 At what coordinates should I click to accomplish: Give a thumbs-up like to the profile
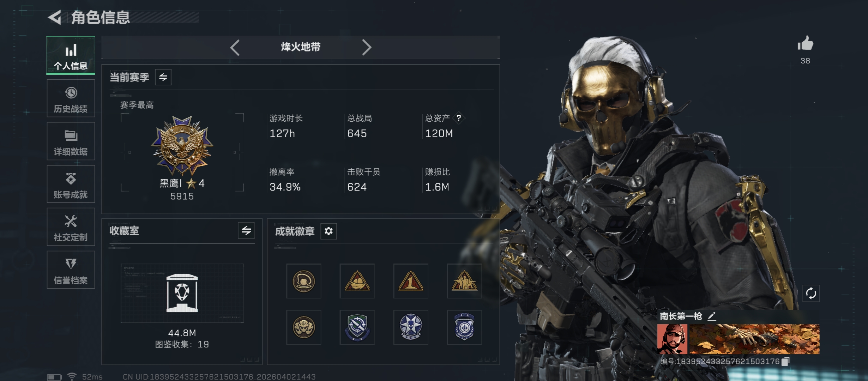click(x=805, y=44)
